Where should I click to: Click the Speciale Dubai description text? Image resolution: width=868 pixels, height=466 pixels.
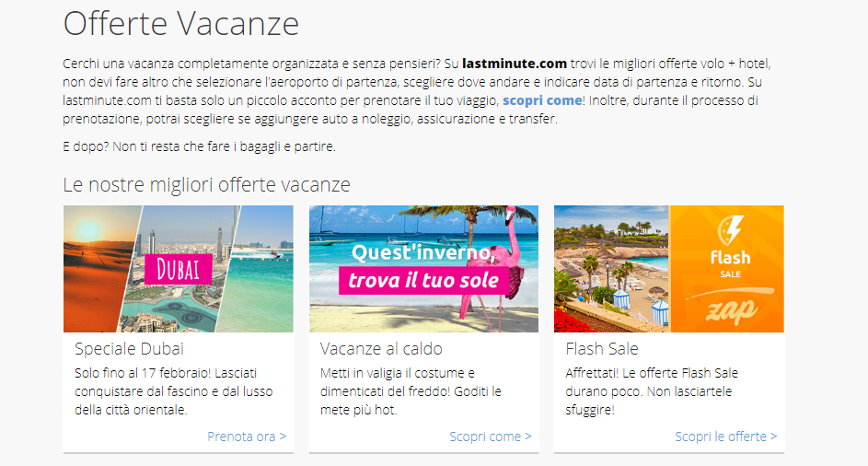click(x=174, y=391)
